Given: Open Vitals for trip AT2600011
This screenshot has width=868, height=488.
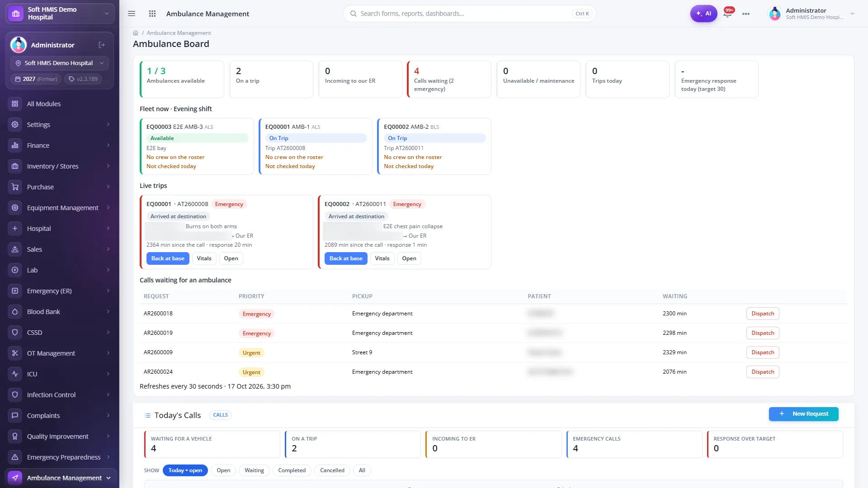Looking at the screenshot, I should pyautogui.click(x=382, y=258).
